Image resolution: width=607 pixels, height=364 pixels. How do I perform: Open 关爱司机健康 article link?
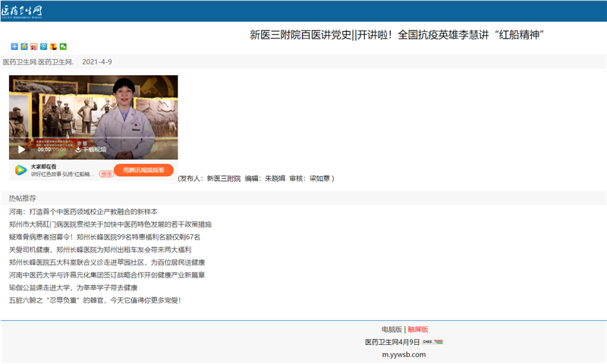[x=99, y=249]
